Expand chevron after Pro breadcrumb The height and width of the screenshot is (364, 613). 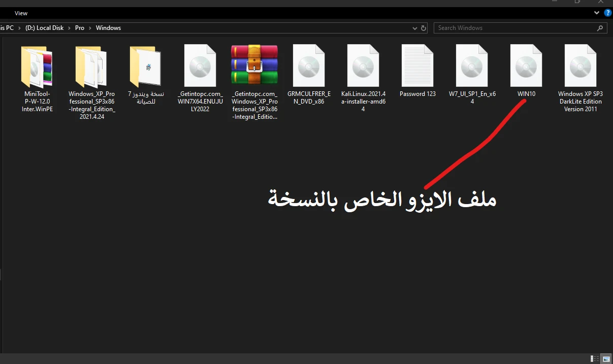(x=90, y=28)
